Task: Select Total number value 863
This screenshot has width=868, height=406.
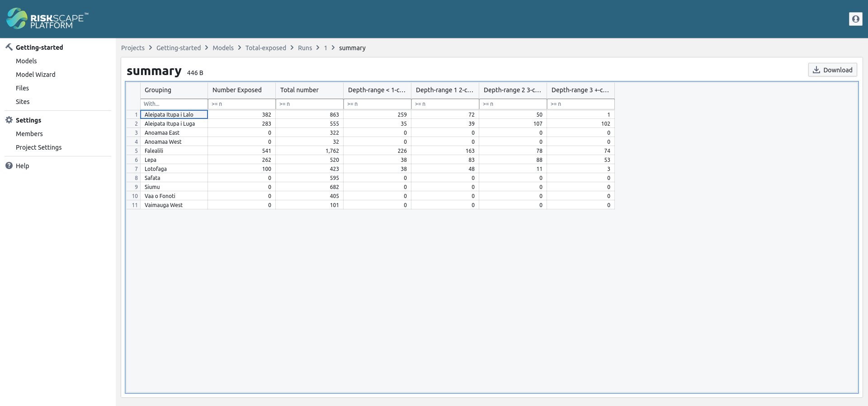Action: pyautogui.click(x=310, y=115)
